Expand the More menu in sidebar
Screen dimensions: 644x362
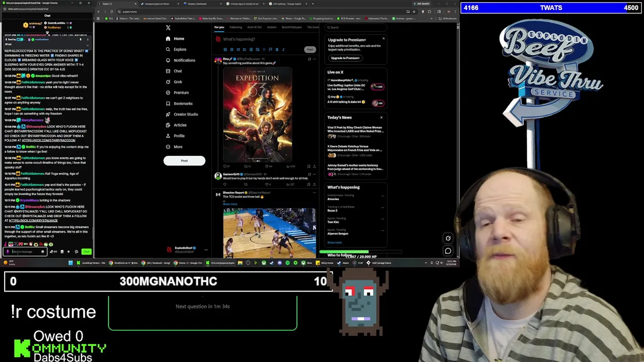point(174,147)
